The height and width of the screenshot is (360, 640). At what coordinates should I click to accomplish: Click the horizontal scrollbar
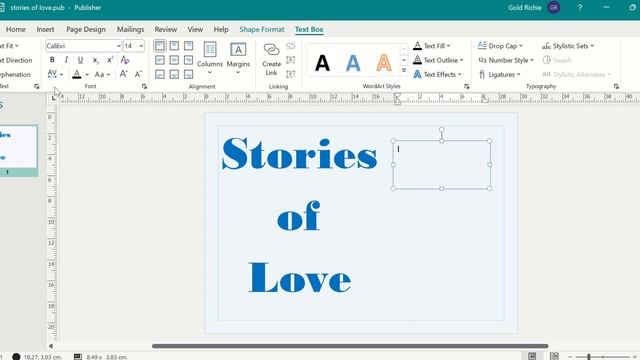pyautogui.click(x=350, y=346)
